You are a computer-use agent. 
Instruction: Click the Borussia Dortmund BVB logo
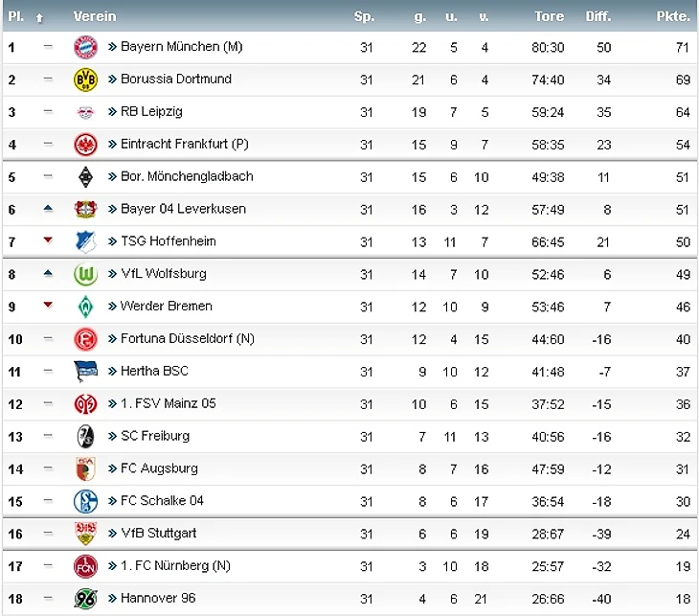pyautogui.click(x=86, y=80)
